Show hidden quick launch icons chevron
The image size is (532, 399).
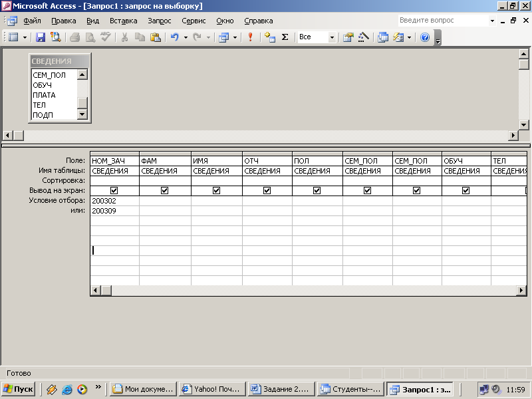tap(98, 386)
